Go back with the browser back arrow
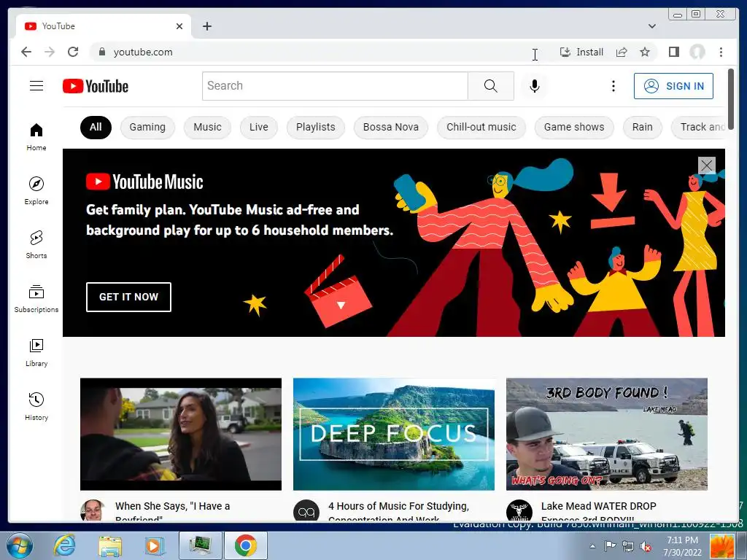The width and height of the screenshot is (747, 560). click(26, 52)
